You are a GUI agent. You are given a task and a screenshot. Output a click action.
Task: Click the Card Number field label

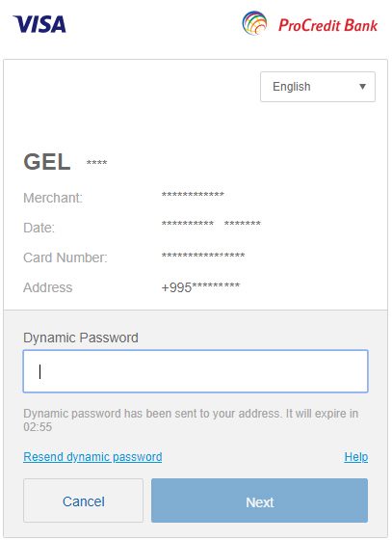click(x=65, y=257)
